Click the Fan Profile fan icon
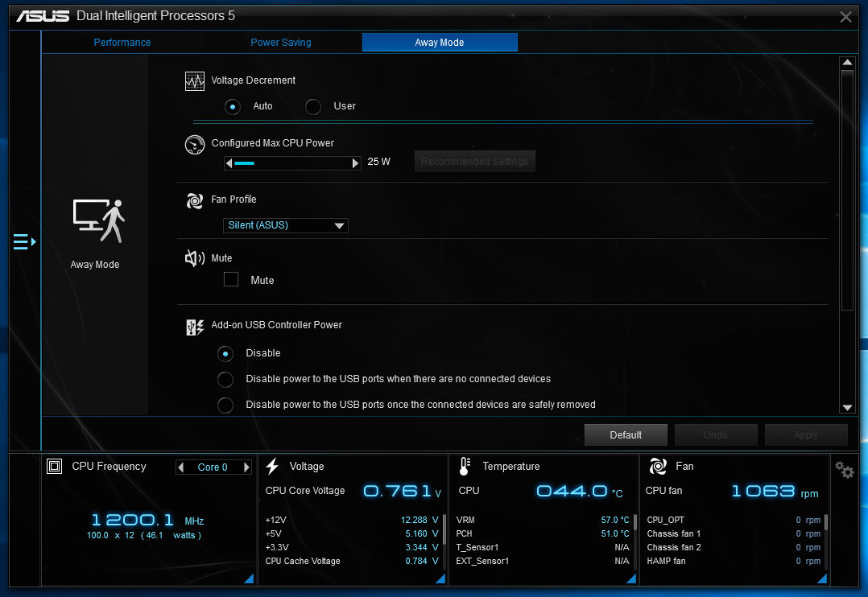Image resolution: width=868 pixels, height=597 pixels. coord(195,200)
